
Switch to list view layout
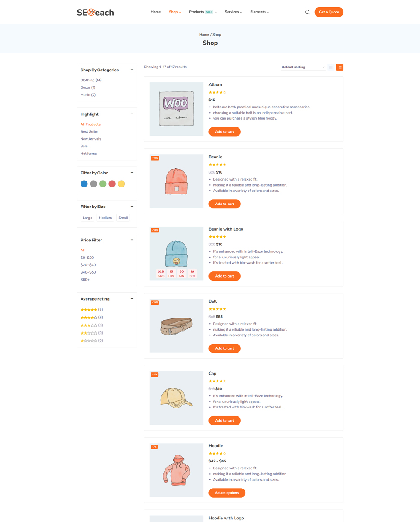340,67
